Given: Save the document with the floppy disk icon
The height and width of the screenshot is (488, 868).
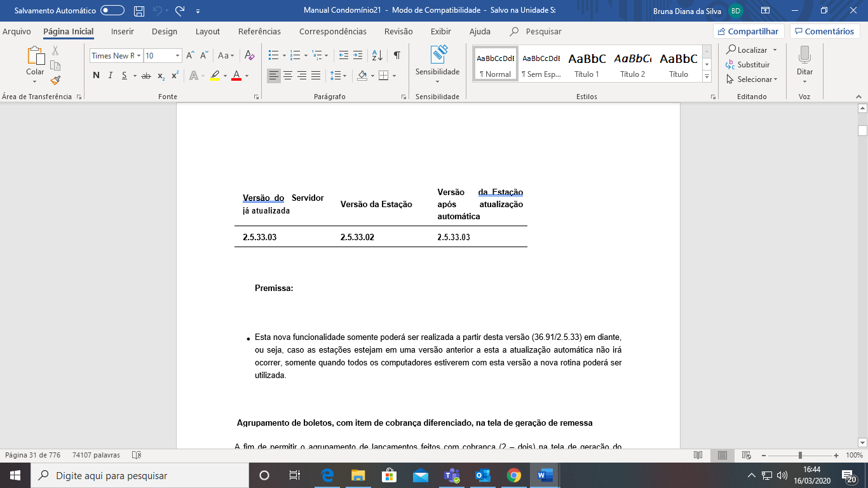Looking at the screenshot, I should [139, 11].
